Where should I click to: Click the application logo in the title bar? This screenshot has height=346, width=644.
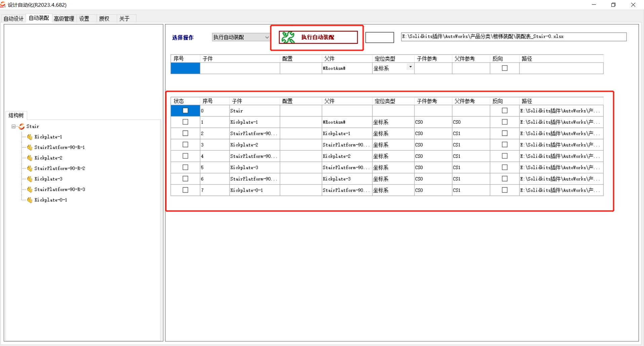point(4,5)
